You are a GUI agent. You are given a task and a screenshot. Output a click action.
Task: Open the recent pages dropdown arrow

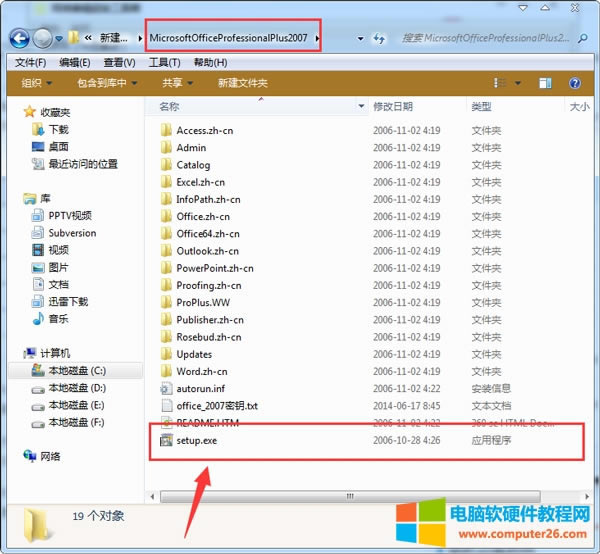coord(59,38)
